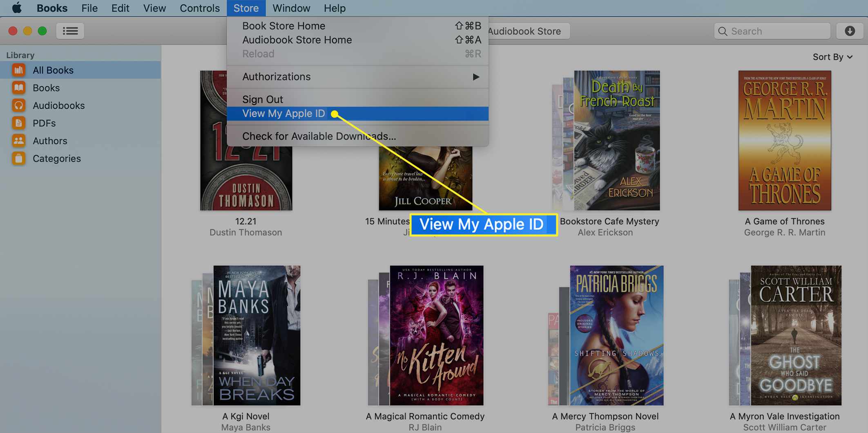Select All Books in Library sidebar
Viewport: 868px width, 433px height.
(x=80, y=70)
